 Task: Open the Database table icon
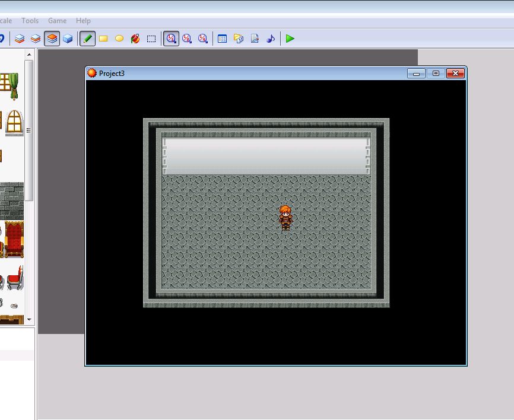(222, 39)
